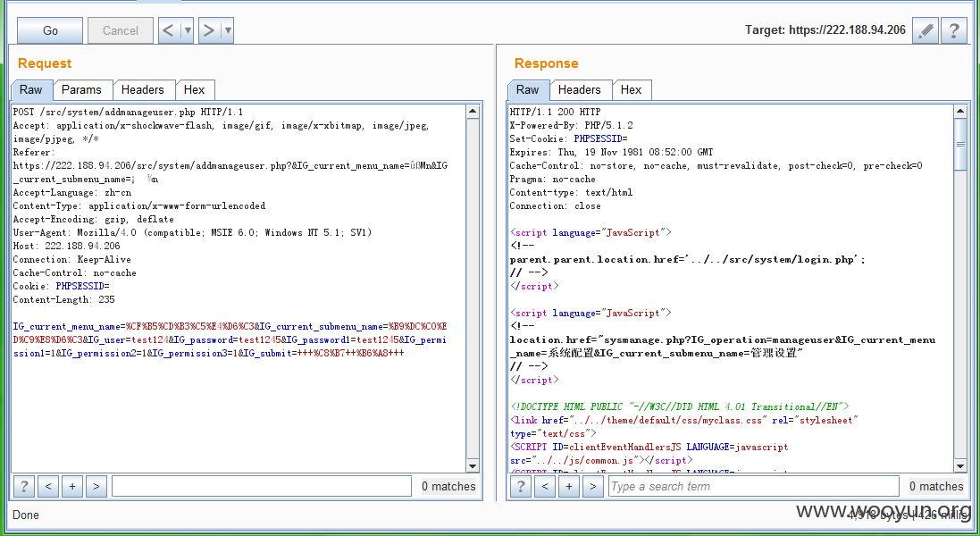Switch to the Request Hex tab

coord(195,89)
